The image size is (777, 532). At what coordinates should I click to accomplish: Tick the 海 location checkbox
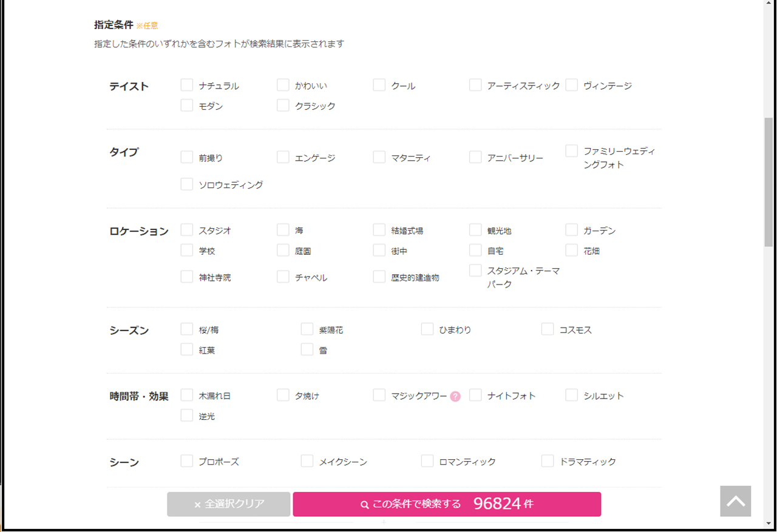pos(283,230)
